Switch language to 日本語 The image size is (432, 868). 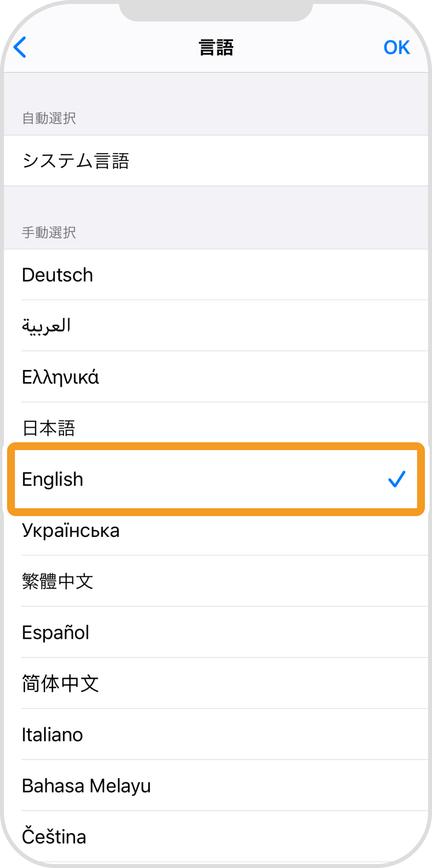[x=49, y=428]
